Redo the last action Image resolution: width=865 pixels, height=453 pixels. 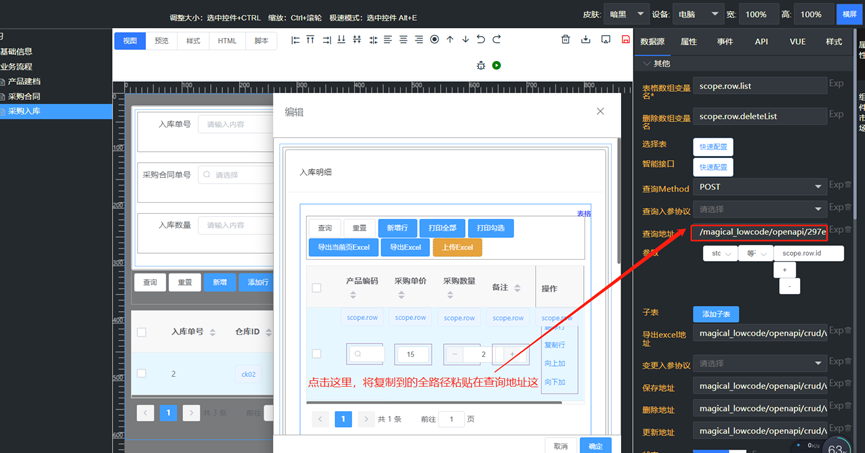pos(496,40)
